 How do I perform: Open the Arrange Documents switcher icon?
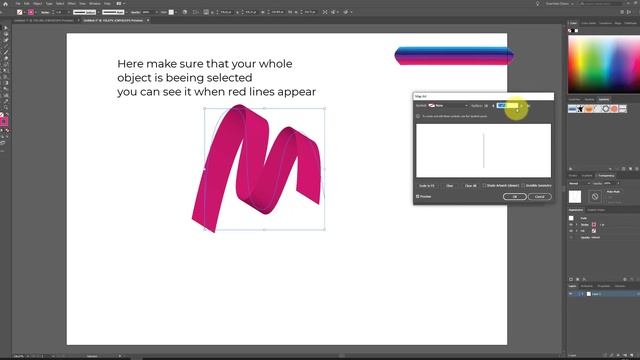pos(120,4)
